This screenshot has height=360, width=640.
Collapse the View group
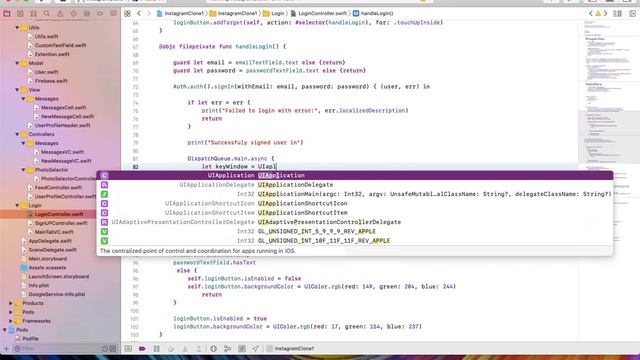[x=17, y=90]
